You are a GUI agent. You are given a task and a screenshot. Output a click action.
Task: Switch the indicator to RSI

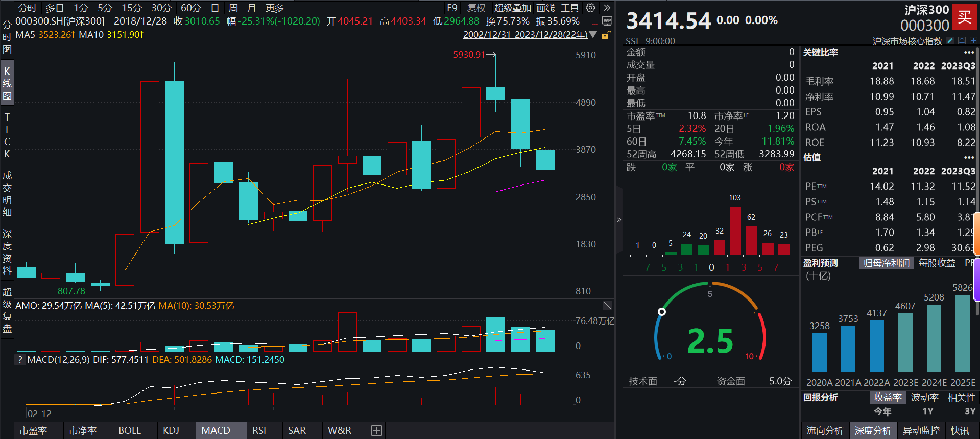[259, 430]
